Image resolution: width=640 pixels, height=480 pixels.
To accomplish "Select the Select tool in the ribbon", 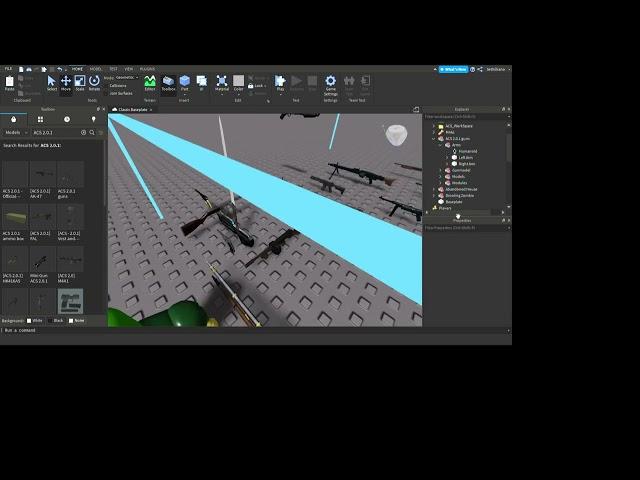I will click(x=51, y=83).
